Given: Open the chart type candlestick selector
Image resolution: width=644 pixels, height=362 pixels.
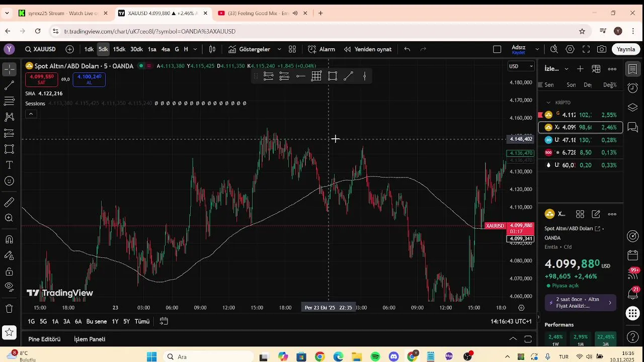Looking at the screenshot, I should 212,49.
